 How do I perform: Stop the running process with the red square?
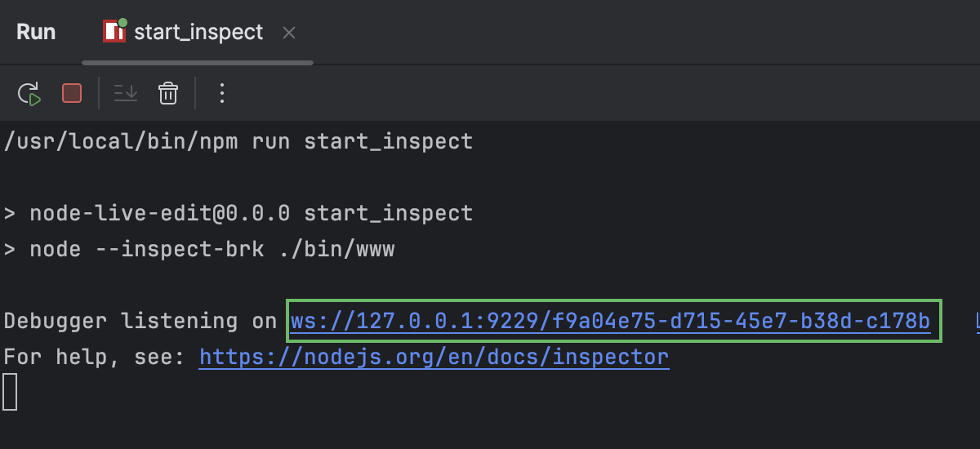tap(72, 94)
